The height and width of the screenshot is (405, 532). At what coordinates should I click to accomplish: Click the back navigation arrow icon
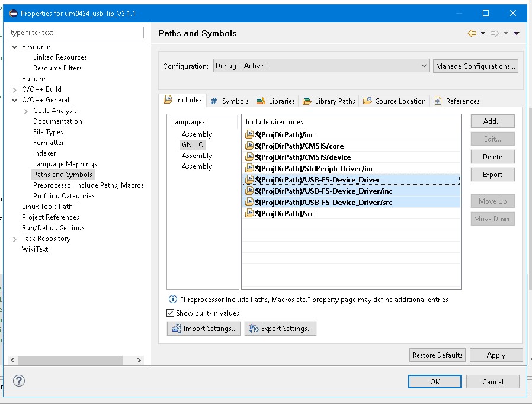(x=472, y=33)
